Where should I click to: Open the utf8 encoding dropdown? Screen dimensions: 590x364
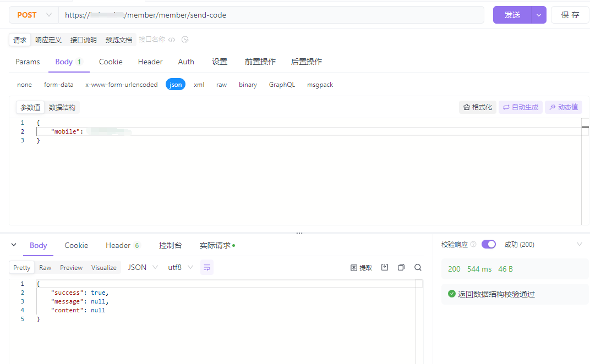pos(181,267)
